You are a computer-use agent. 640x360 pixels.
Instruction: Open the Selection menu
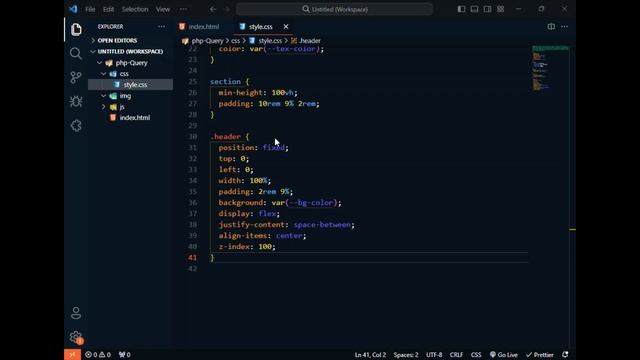coord(135,9)
